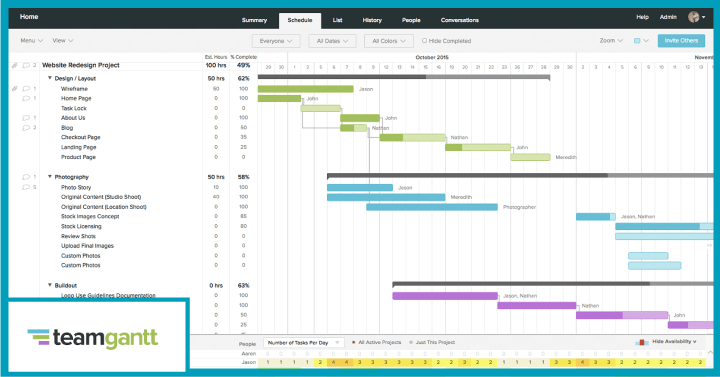Go to the Conversations tab
Viewport: 720px width, 377px height.
coord(460,20)
